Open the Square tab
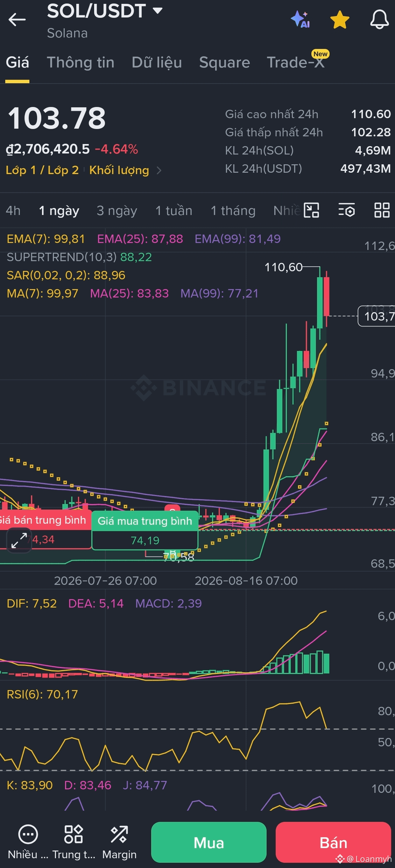Screen dimensions: 395x868 tap(225, 63)
